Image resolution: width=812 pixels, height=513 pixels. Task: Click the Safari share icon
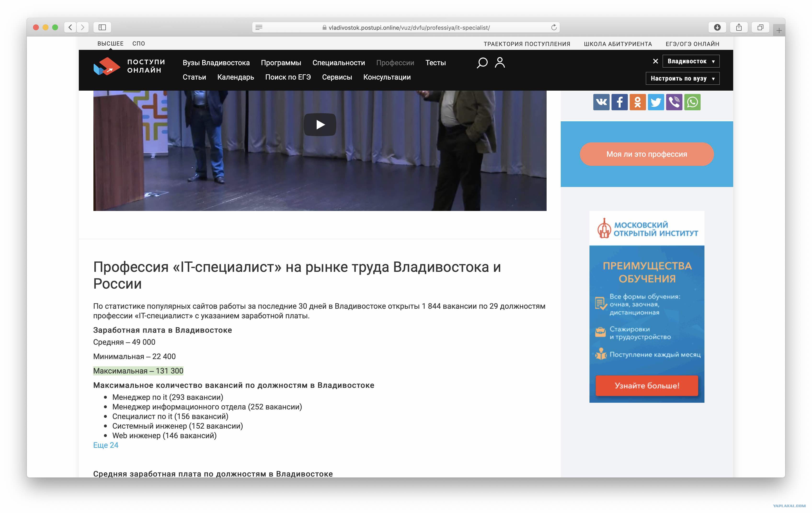[x=739, y=27]
